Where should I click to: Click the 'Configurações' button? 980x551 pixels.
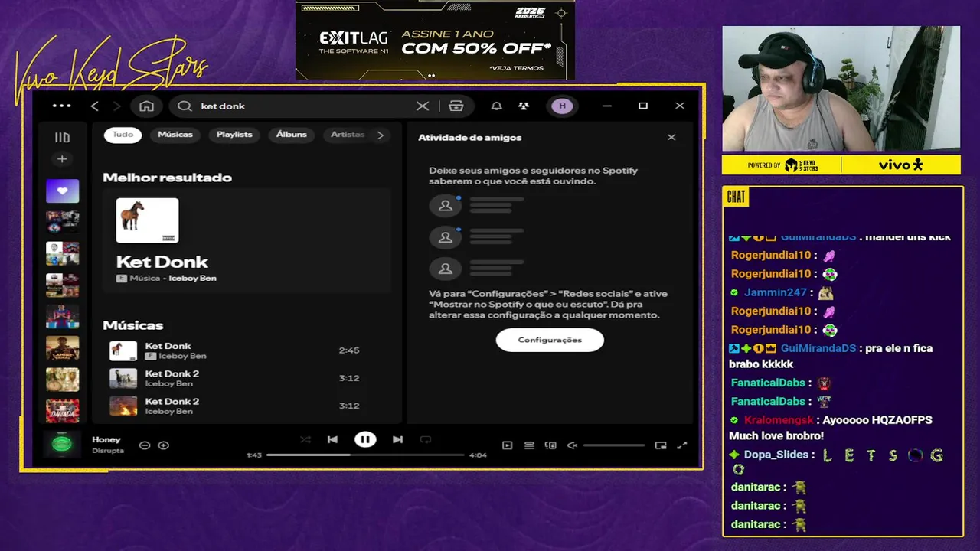pyautogui.click(x=550, y=340)
